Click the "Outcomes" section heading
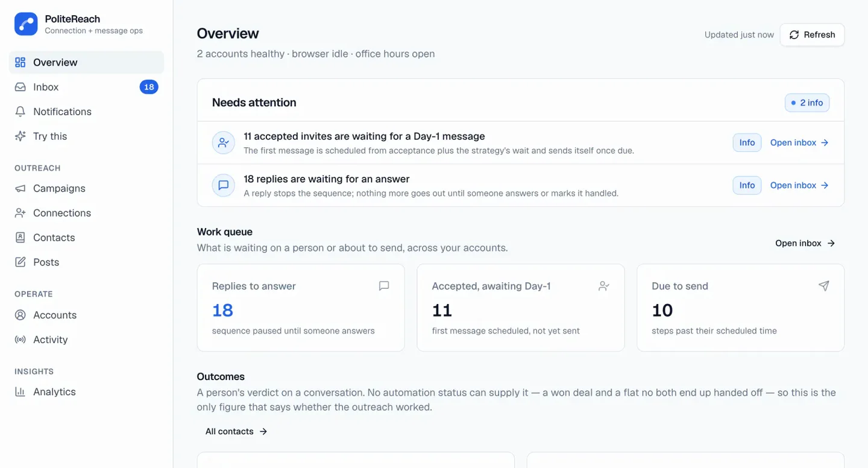 pos(221,376)
